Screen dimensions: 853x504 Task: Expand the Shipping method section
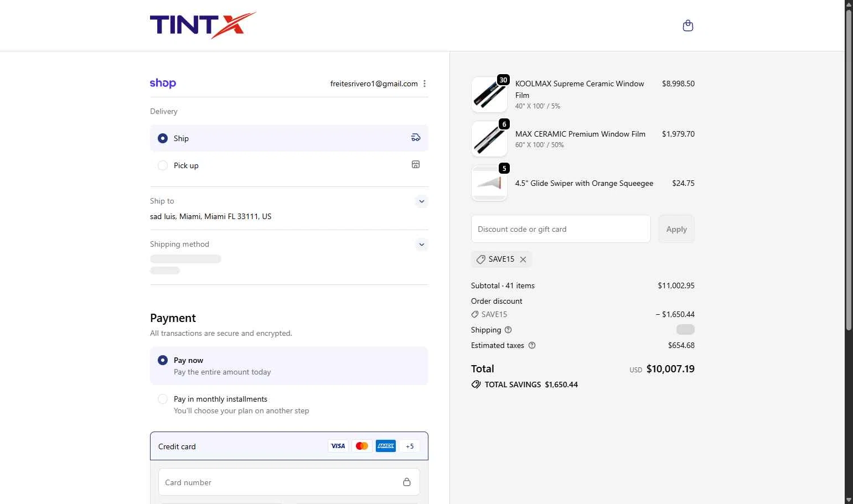(x=422, y=245)
